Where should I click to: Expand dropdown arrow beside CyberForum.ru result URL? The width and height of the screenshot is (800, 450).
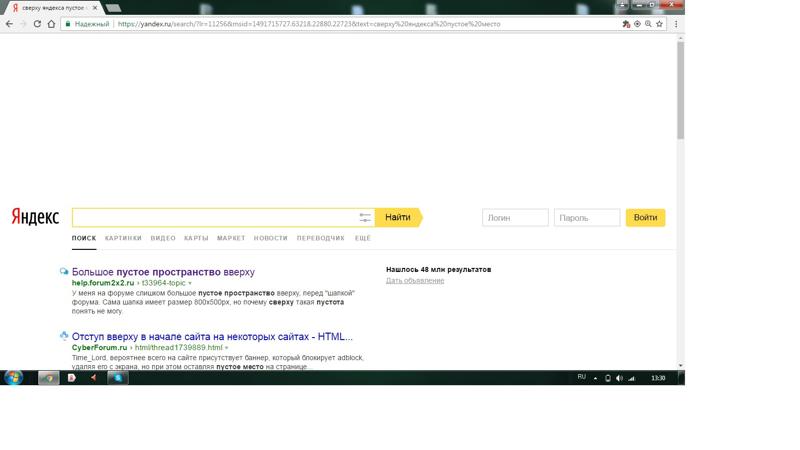(226, 348)
